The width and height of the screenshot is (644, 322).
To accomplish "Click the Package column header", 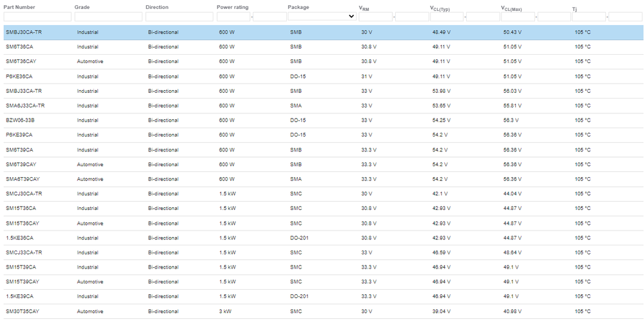I will point(298,7).
